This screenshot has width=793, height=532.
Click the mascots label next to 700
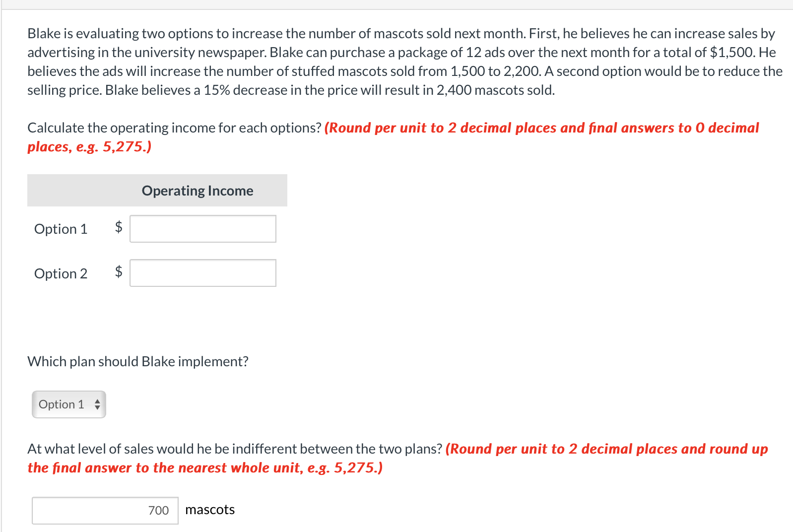tap(209, 509)
